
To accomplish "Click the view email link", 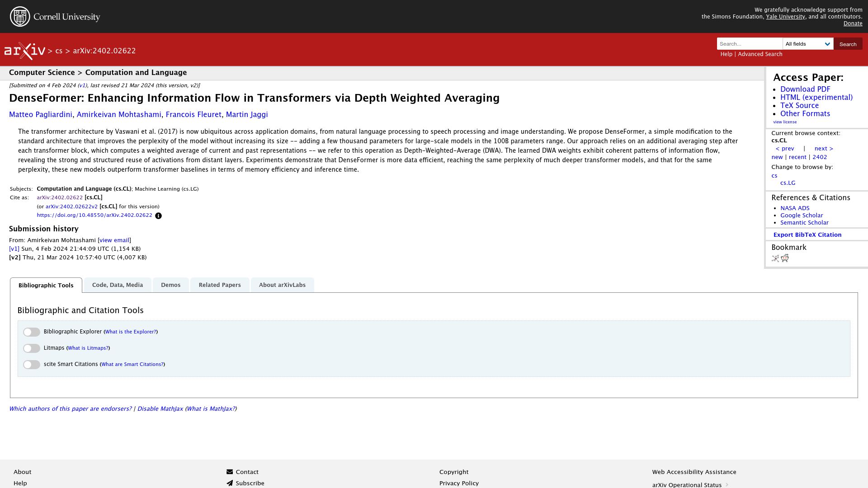I will [x=114, y=240].
